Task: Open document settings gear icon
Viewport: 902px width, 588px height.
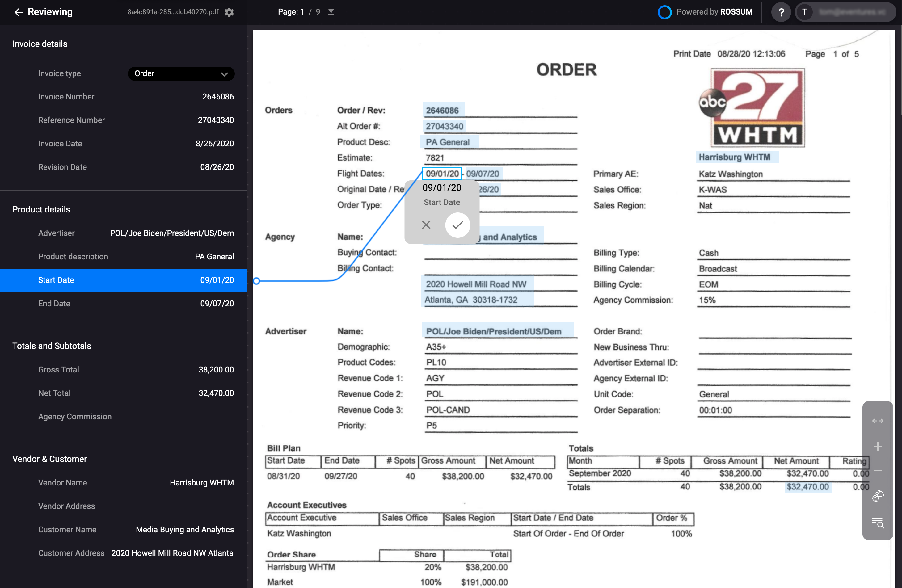Action: coord(229,12)
